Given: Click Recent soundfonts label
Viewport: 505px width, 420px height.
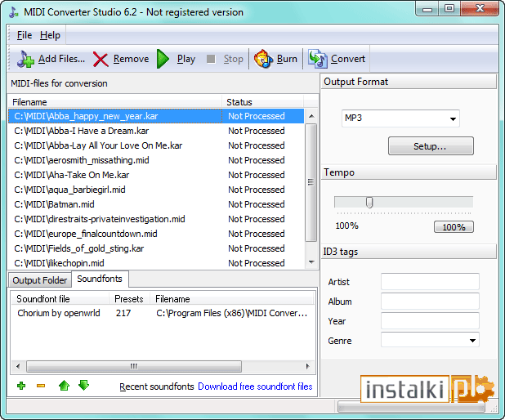Looking at the screenshot, I should coord(157,386).
